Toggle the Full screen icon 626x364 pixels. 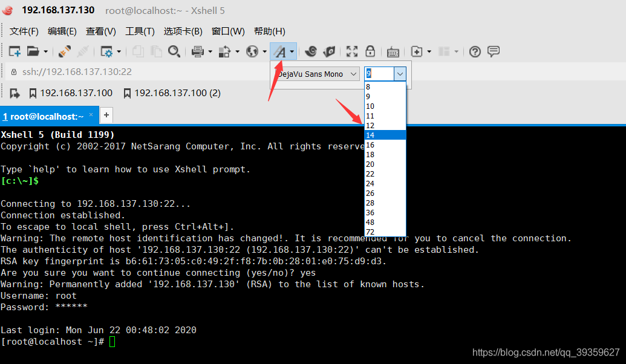tap(352, 51)
